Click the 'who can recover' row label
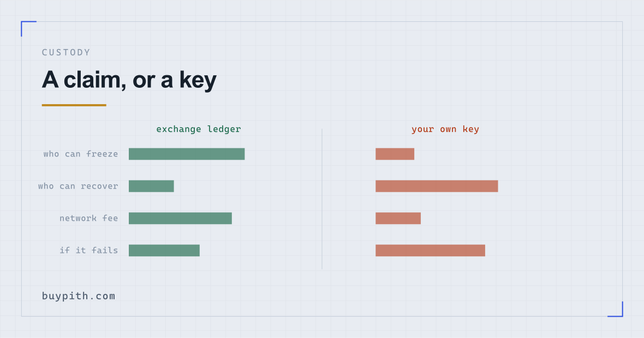This screenshot has width=644, height=338. point(78,186)
